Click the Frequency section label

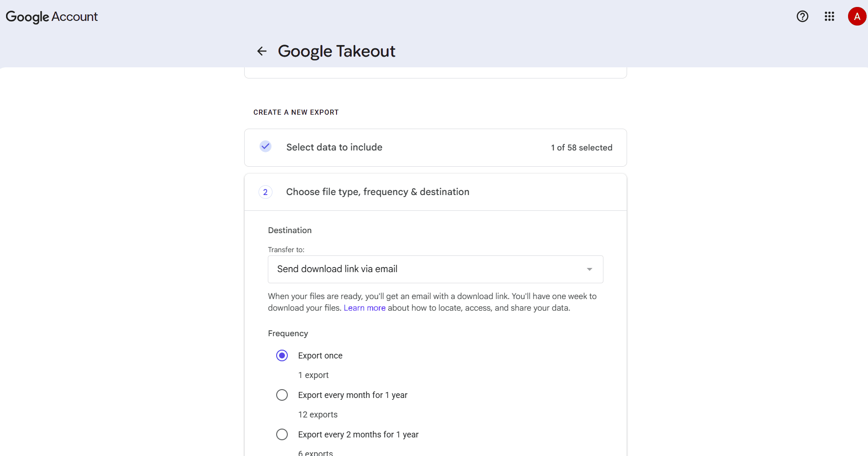pos(288,333)
